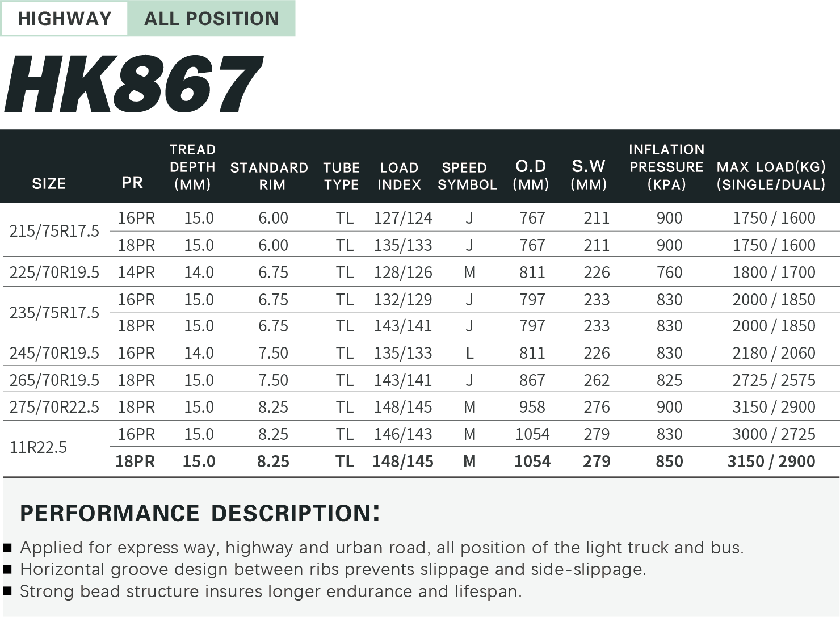840x617 pixels.
Task: Select the 11R22.5 size cell
Action: (x=38, y=447)
